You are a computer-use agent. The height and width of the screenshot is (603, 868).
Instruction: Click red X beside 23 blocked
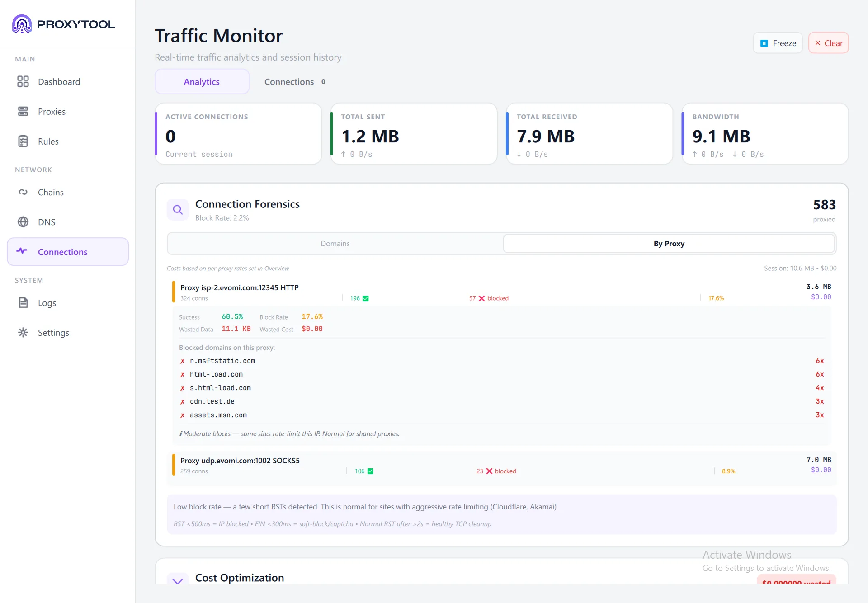click(489, 471)
